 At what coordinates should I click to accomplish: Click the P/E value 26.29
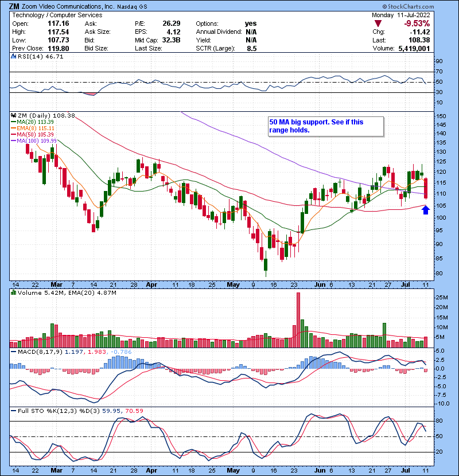(x=172, y=24)
